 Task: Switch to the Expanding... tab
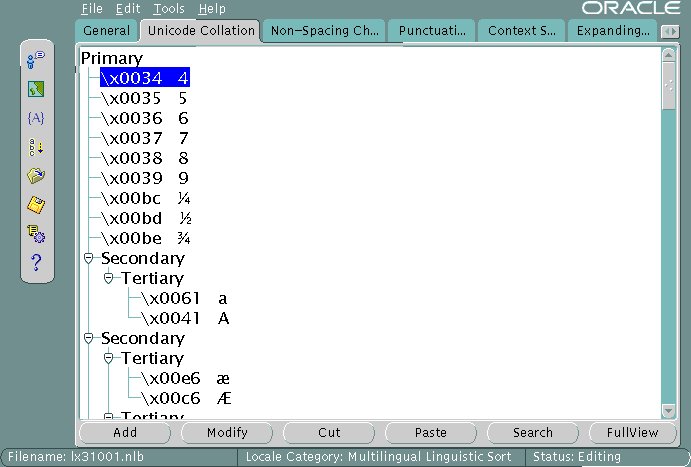tap(613, 31)
